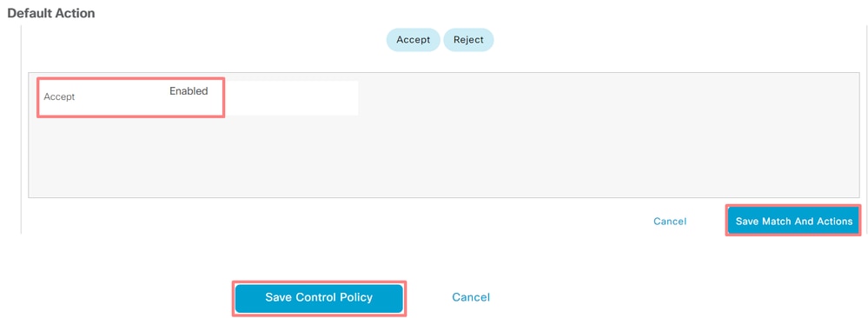The width and height of the screenshot is (868, 318).
Task: Cancel next to Save Control Policy
Action: click(x=471, y=297)
